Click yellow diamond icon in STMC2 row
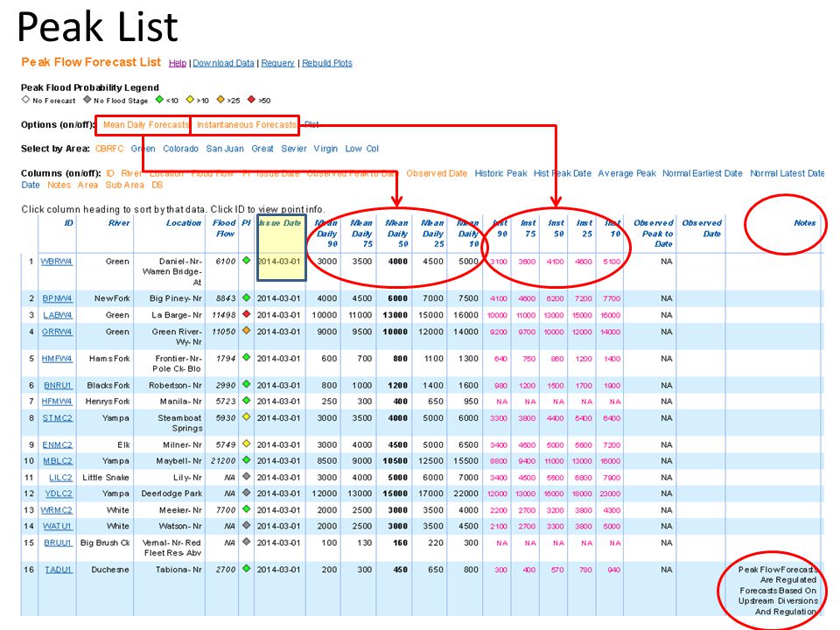 point(247,416)
